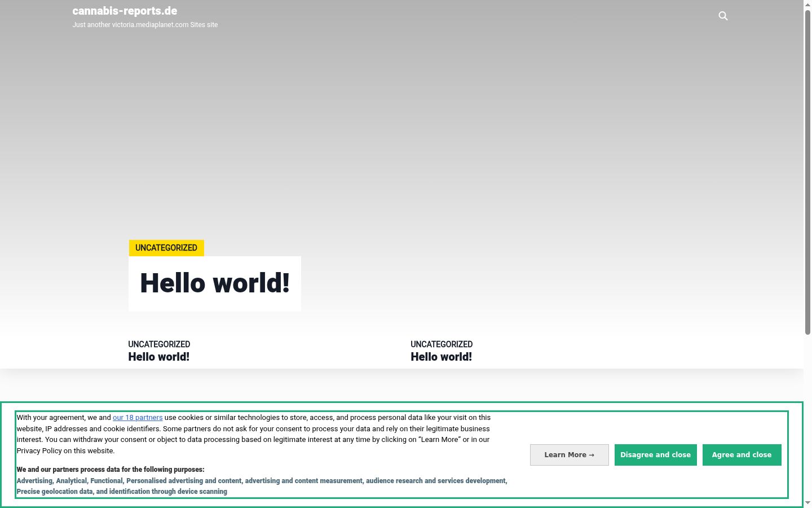
Task: Click the purposes list text starting 'Advertising, Analytical'
Action: tap(262, 486)
